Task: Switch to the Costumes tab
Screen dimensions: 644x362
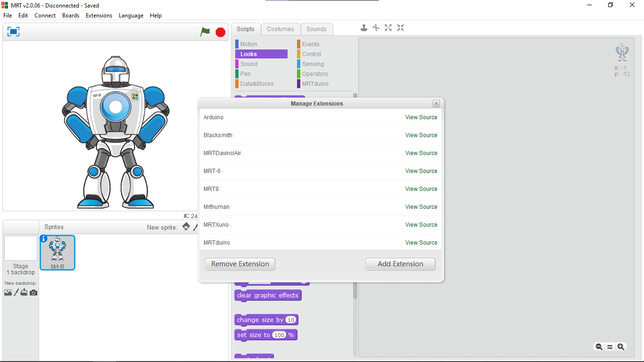Action: (280, 29)
